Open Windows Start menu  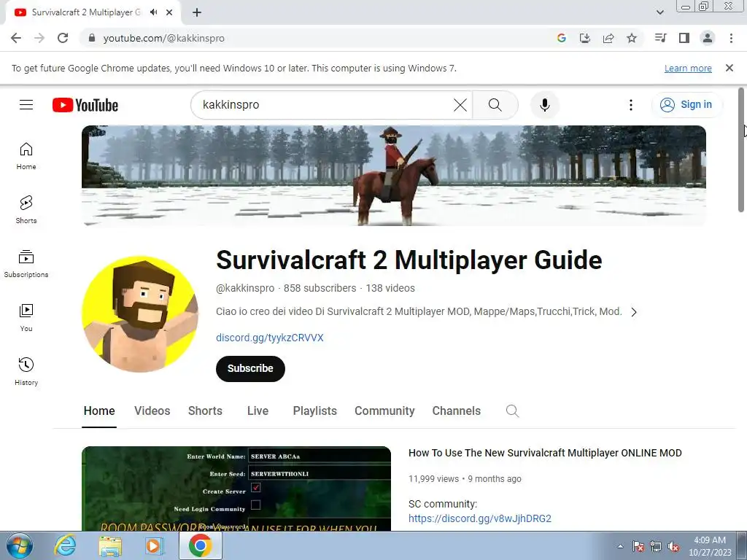20,545
